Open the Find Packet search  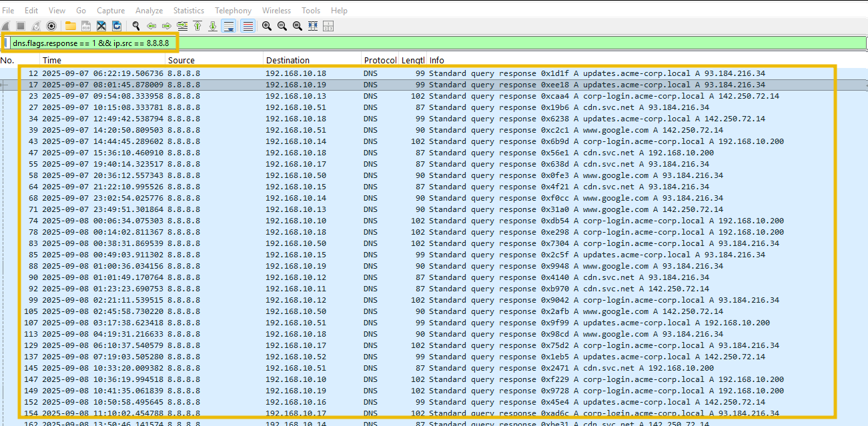coord(135,26)
